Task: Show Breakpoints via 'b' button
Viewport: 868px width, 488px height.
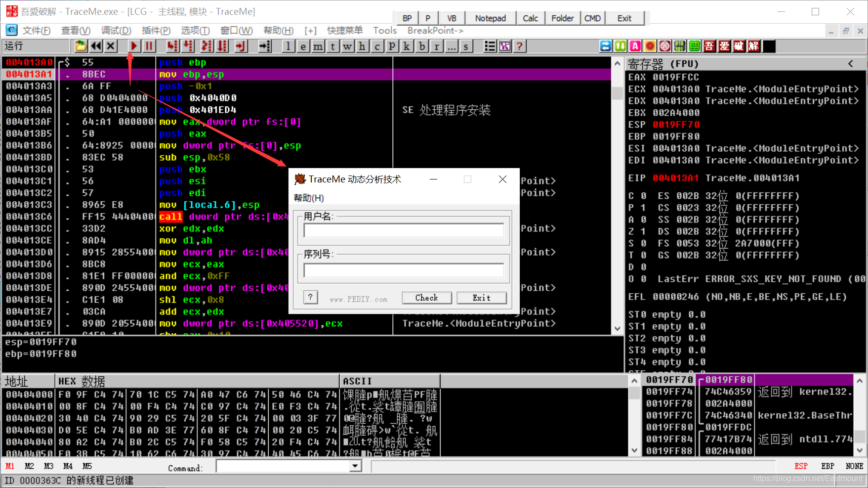Action: [422, 46]
